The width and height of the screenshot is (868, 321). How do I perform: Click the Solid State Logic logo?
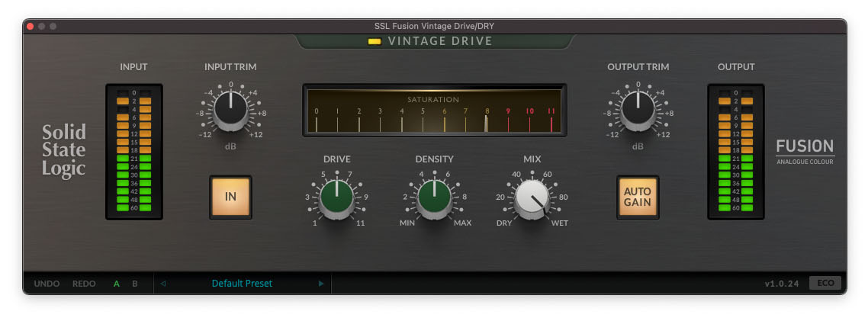[x=64, y=150]
